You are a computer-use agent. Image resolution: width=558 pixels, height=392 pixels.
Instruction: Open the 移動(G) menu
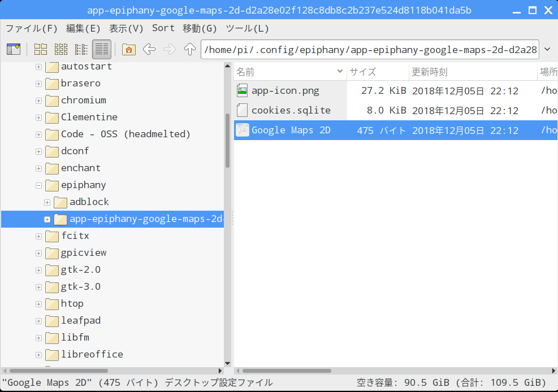200,28
